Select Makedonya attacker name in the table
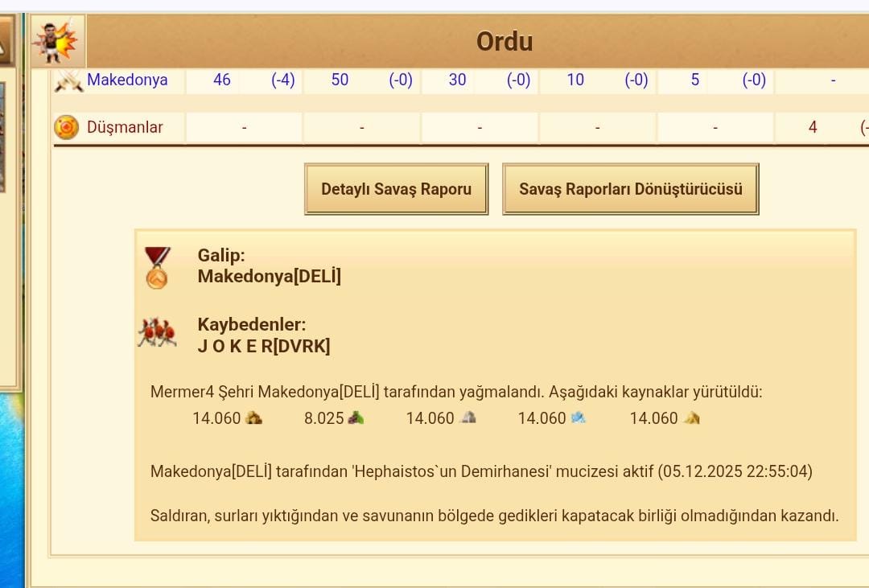869x588 pixels. [x=127, y=80]
